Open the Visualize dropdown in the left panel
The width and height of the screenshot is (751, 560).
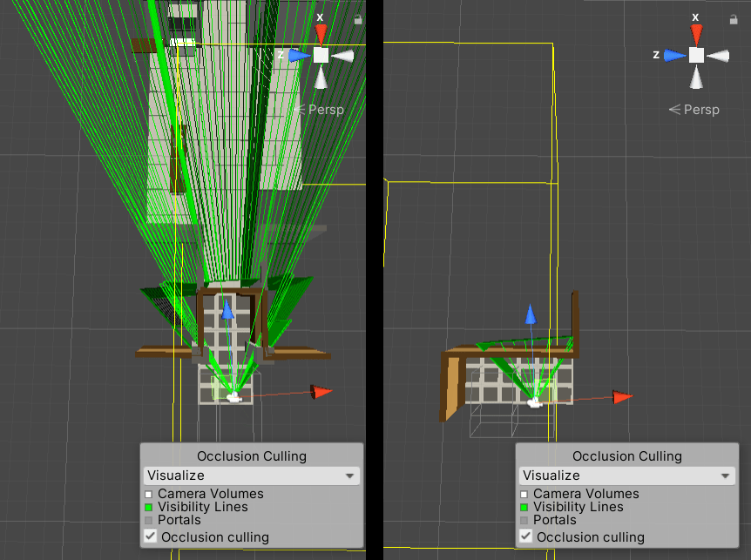pyautogui.click(x=251, y=476)
